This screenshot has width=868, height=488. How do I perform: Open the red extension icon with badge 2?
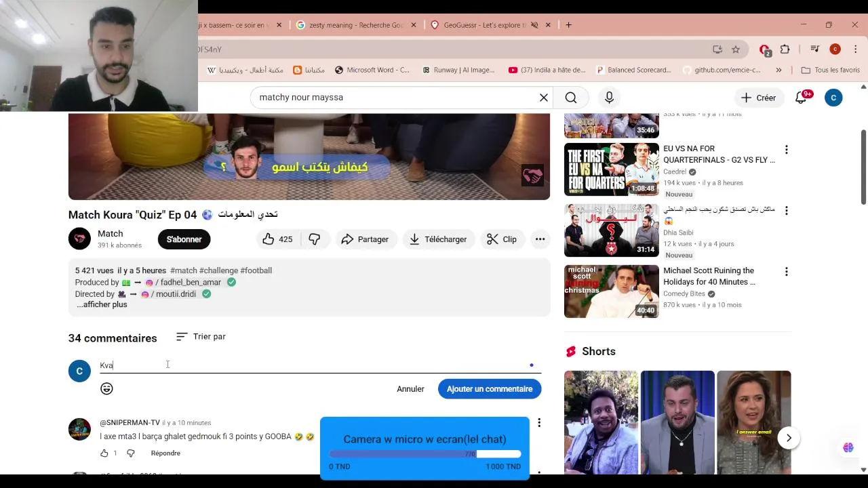pyautogui.click(x=765, y=49)
